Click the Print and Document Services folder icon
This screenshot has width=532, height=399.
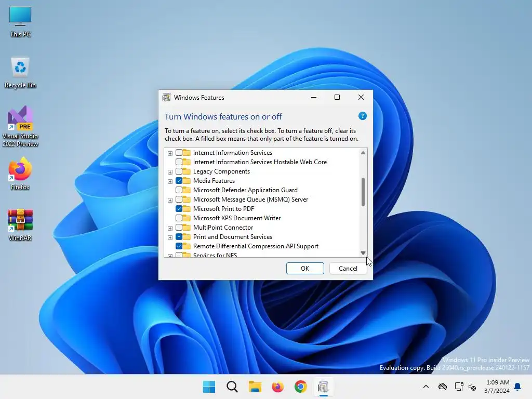(187, 237)
